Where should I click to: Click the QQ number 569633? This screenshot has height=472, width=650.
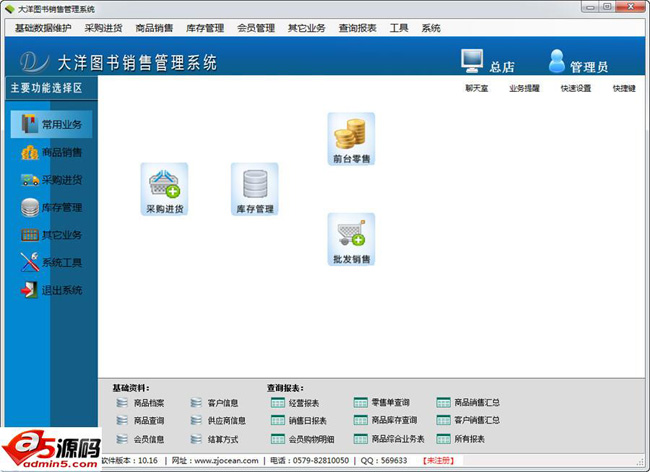tap(393, 460)
